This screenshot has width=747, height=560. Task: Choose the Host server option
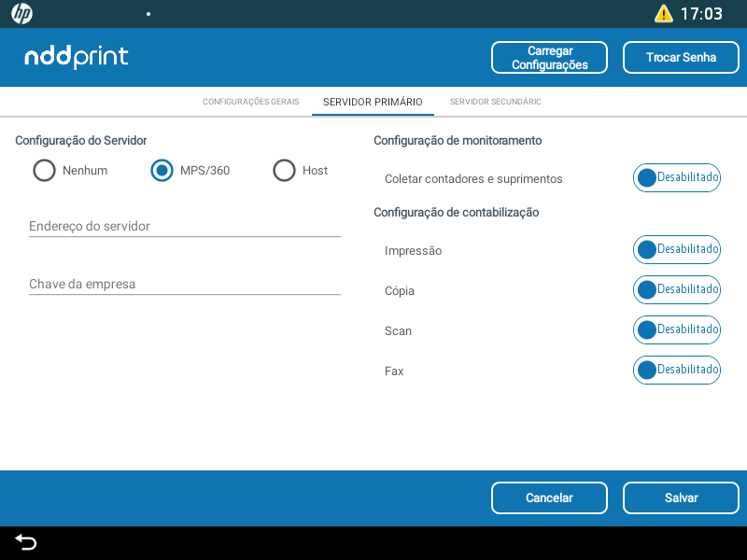(x=284, y=171)
